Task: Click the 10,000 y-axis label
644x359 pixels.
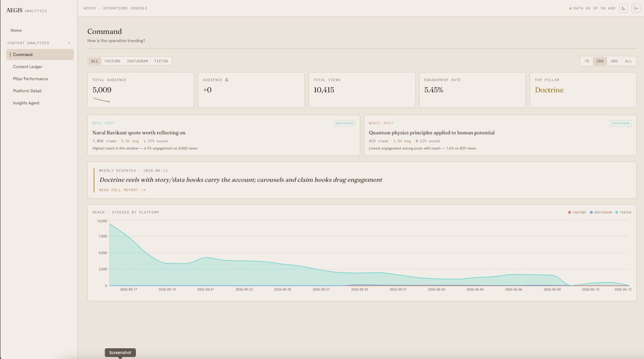Action: (102, 221)
